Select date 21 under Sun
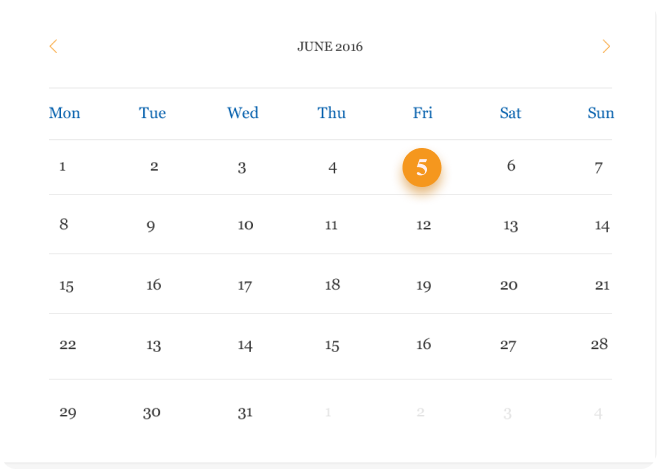 pos(602,285)
